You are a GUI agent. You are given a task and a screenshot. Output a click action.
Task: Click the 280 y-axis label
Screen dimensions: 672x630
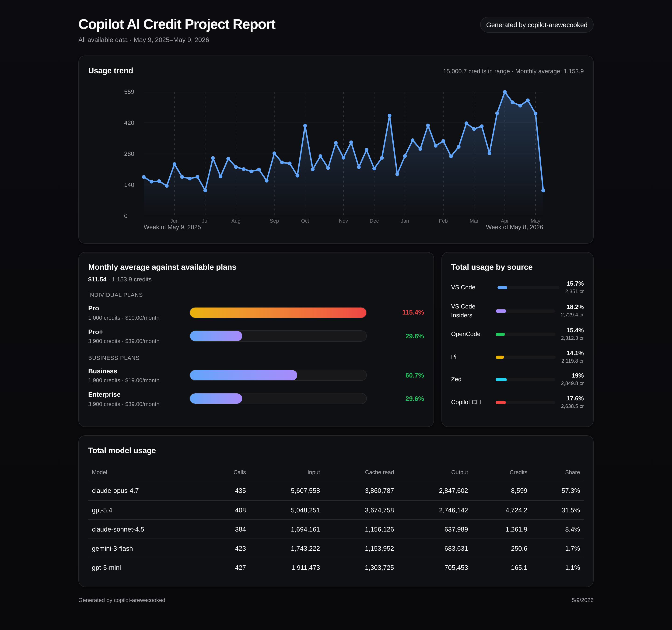point(129,154)
